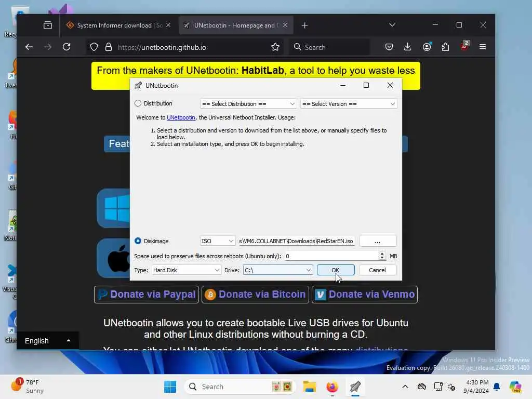Open the C:\ Drive dropdown

[x=277, y=270]
